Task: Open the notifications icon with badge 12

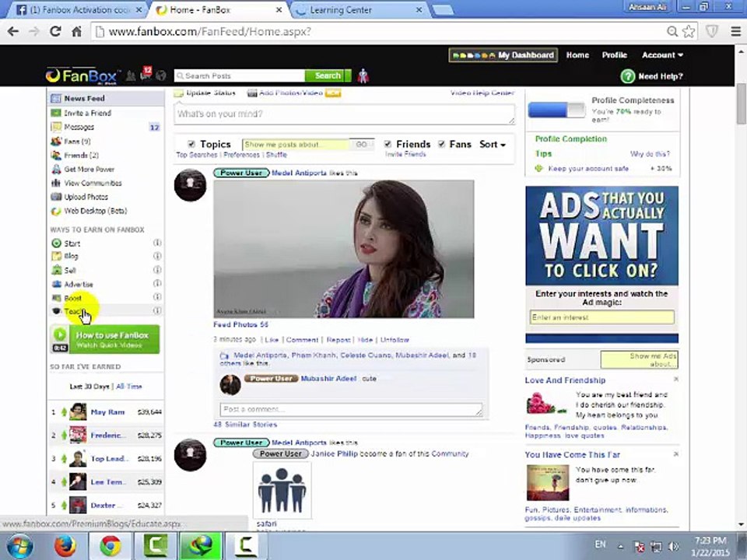Action: click(x=146, y=73)
